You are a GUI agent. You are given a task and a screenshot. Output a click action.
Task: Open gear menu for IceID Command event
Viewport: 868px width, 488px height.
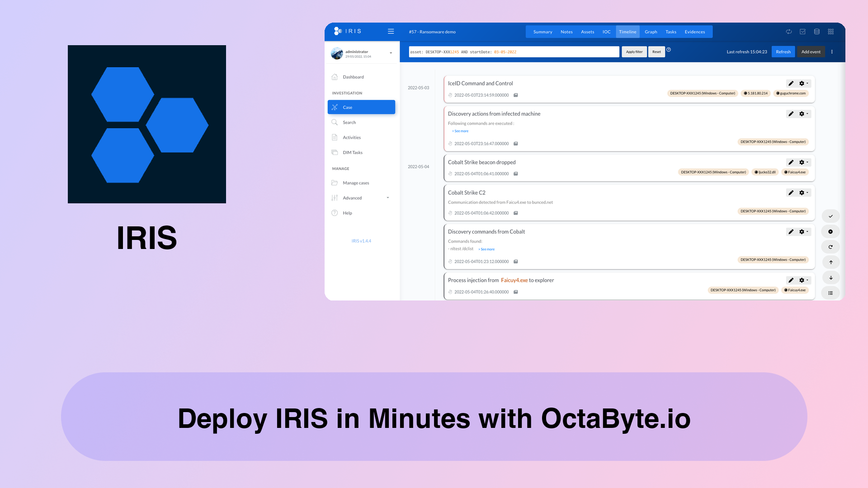pyautogui.click(x=804, y=83)
